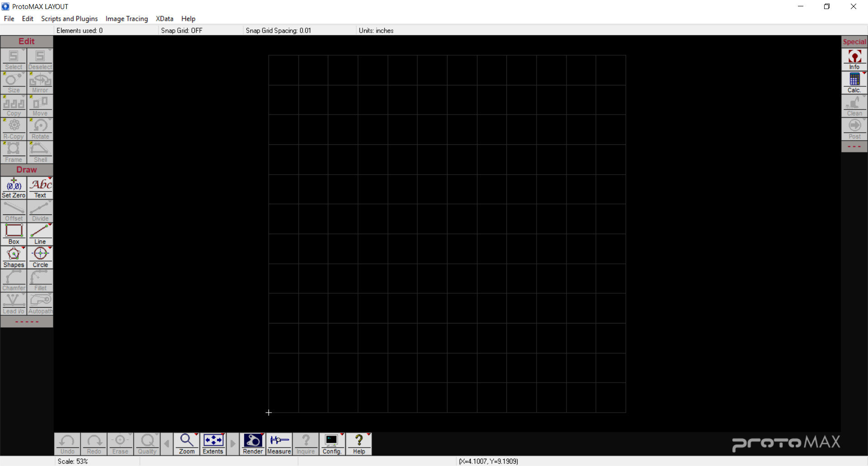The height and width of the screenshot is (466, 868).
Task: Click the Lead i/o tool
Action: coord(14,303)
